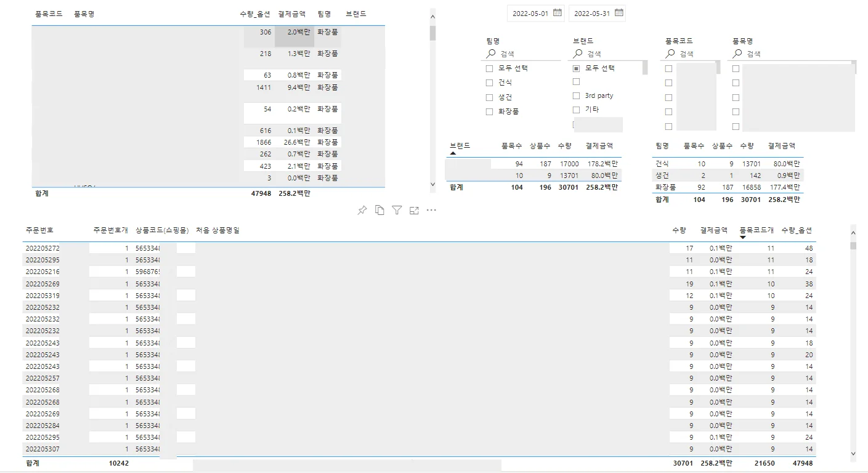Viewport: 868px width, 473px height.
Task: Select order number 202205257 cell
Action: [x=43, y=378]
